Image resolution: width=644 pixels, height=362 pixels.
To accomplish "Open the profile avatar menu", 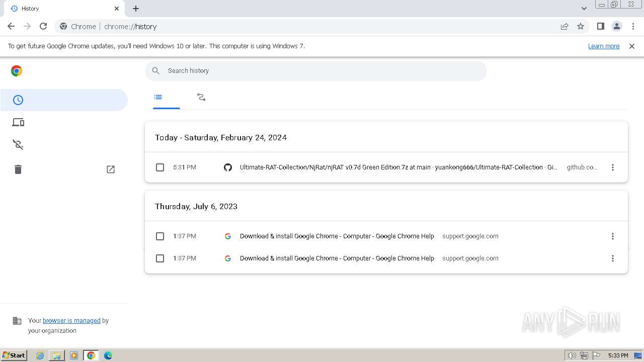I will coord(617,27).
